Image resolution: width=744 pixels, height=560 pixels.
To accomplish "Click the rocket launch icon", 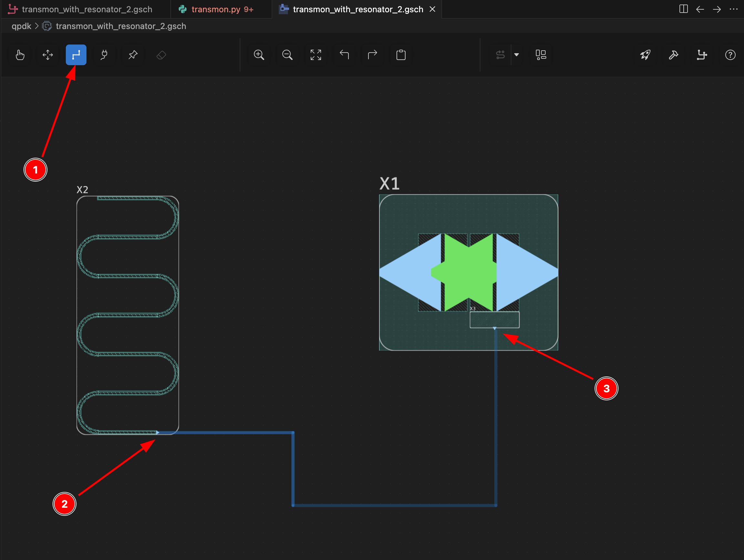I will [645, 55].
